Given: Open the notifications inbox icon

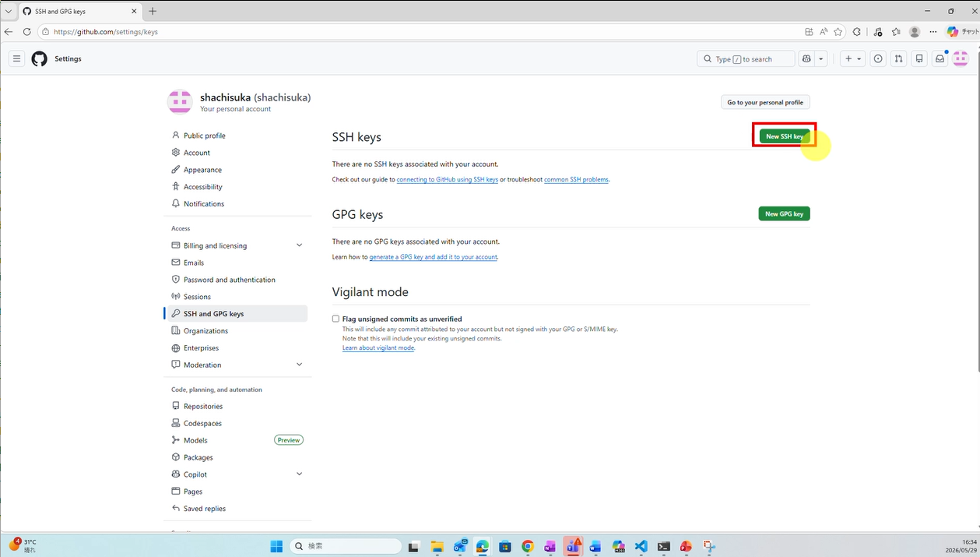Looking at the screenshot, I should point(940,58).
